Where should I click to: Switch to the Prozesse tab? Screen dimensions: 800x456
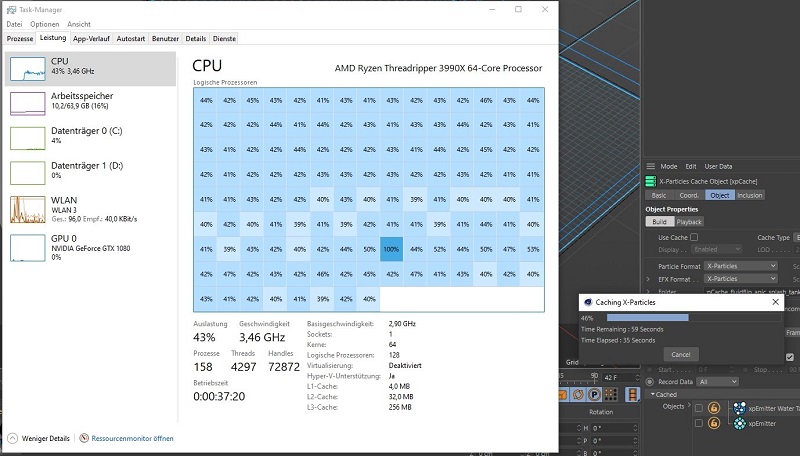(x=20, y=38)
